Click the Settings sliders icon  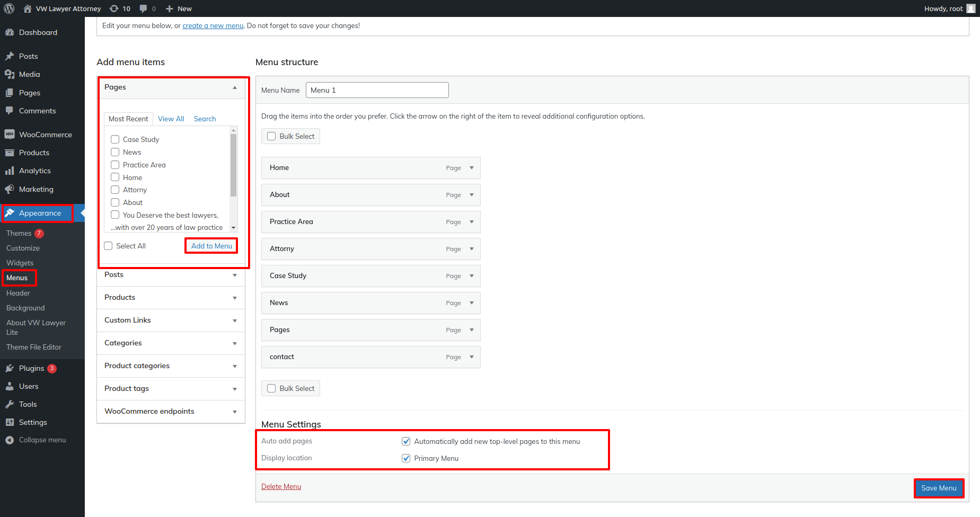pos(10,422)
